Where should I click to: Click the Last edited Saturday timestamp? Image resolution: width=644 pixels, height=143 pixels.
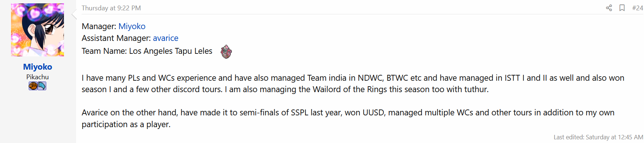598,137
